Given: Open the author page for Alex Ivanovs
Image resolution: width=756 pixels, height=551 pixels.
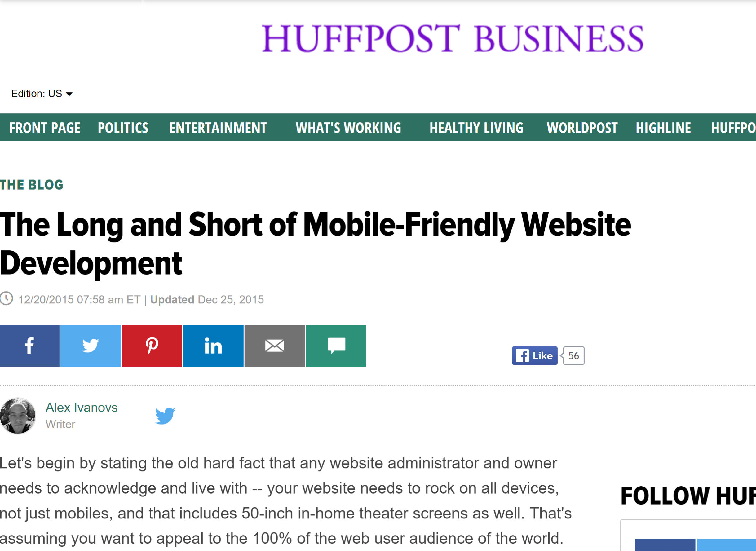Looking at the screenshot, I should point(82,408).
